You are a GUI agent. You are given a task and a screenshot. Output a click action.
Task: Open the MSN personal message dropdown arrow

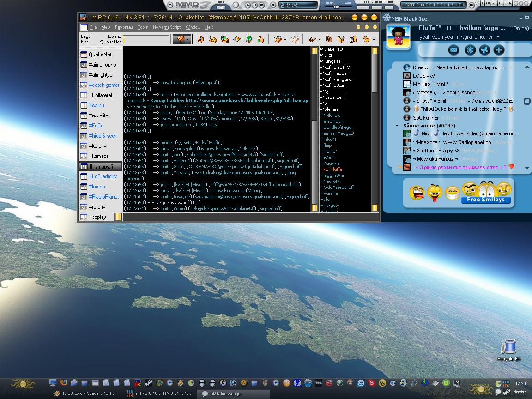[x=498, y=37]
